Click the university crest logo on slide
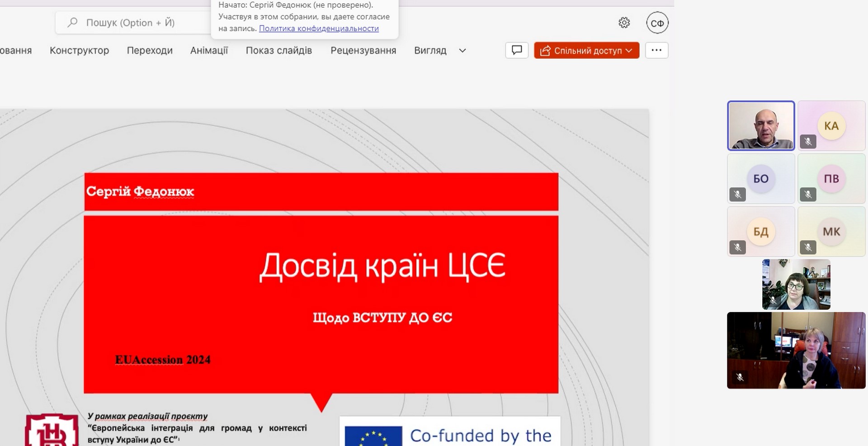Image resolution: width=868 pixels, height=446 pixels. pos(52,430)
